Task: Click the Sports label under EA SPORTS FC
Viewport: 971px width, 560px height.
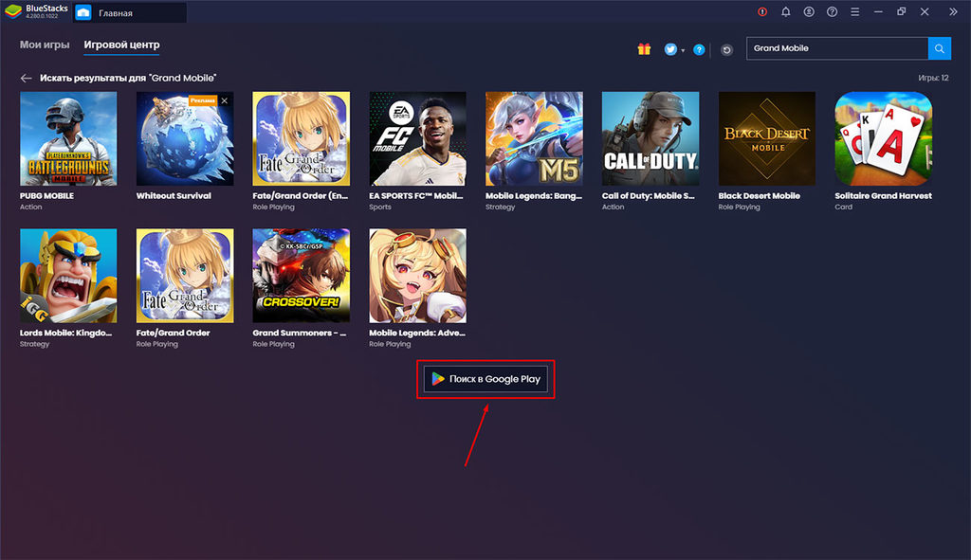Action: tap(380, 207)
